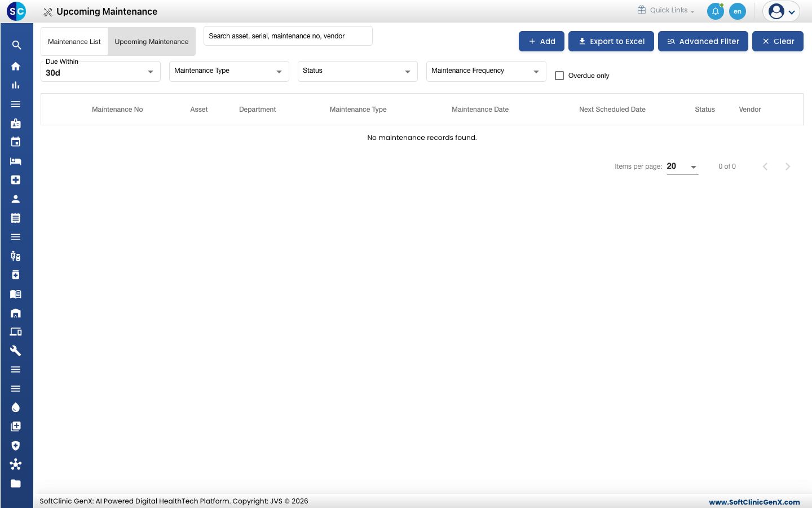Open the Advanced Filter

(703, 41)
